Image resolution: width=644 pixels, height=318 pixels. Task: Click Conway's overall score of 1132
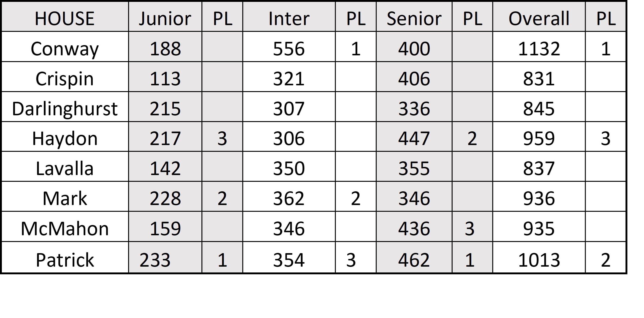tap(539, 49)
